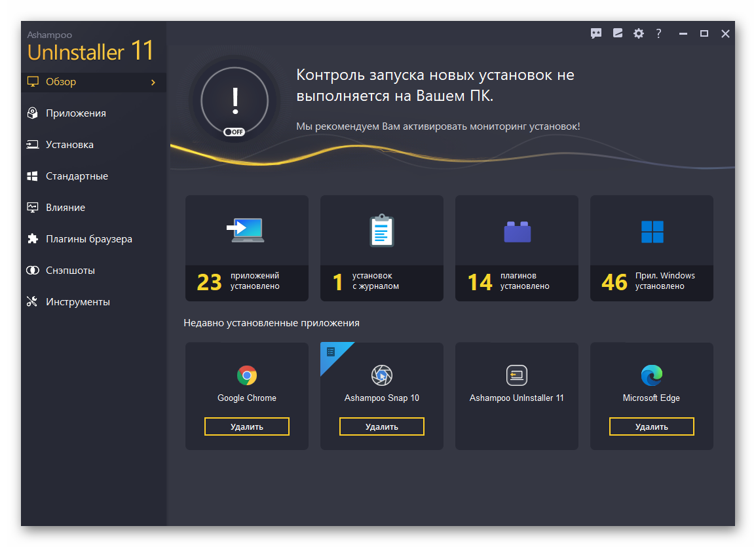756x547 pixels.
Task: Click Удалить under Google Chrome
Action: pos(247,426)
